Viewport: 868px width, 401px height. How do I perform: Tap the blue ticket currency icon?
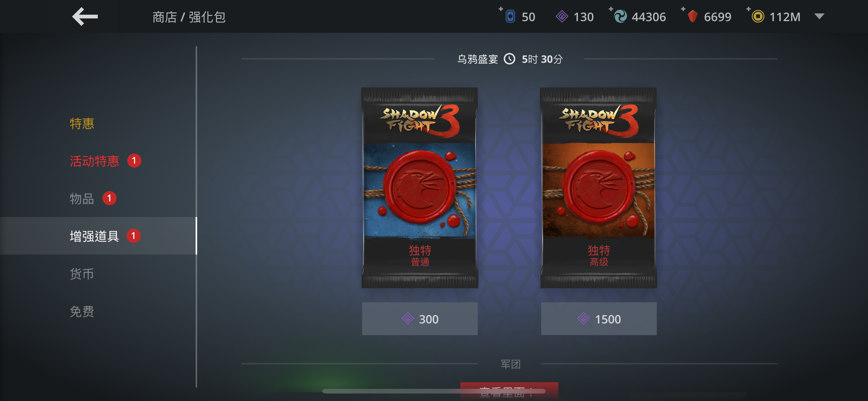tap(510, 17)
